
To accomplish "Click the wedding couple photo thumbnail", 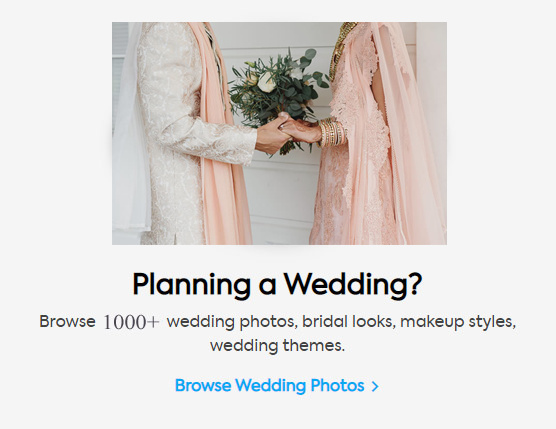I will (279, 133).
